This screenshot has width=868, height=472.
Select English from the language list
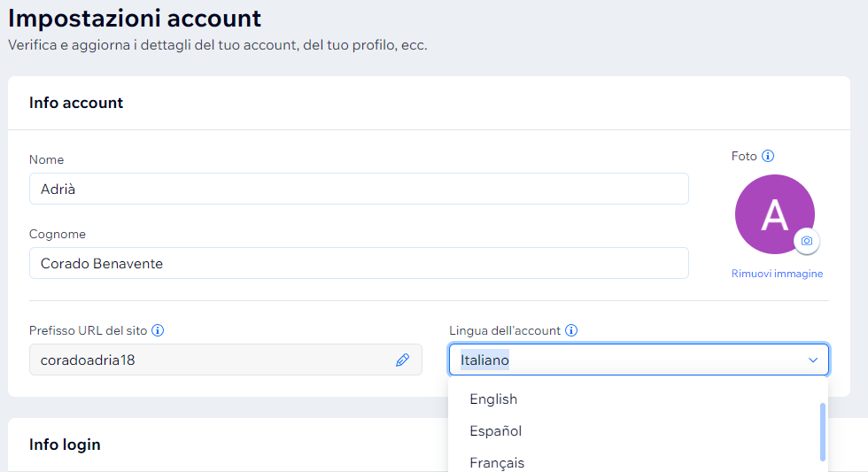click(x=493, y=399)
